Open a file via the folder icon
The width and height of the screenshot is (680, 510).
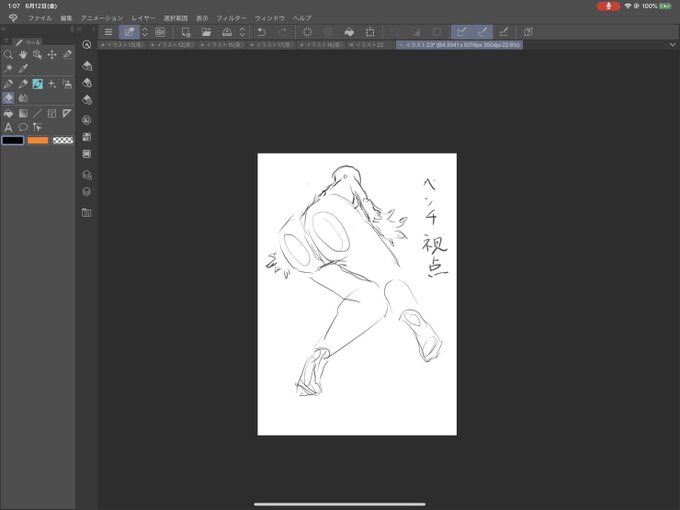[206, 32]
